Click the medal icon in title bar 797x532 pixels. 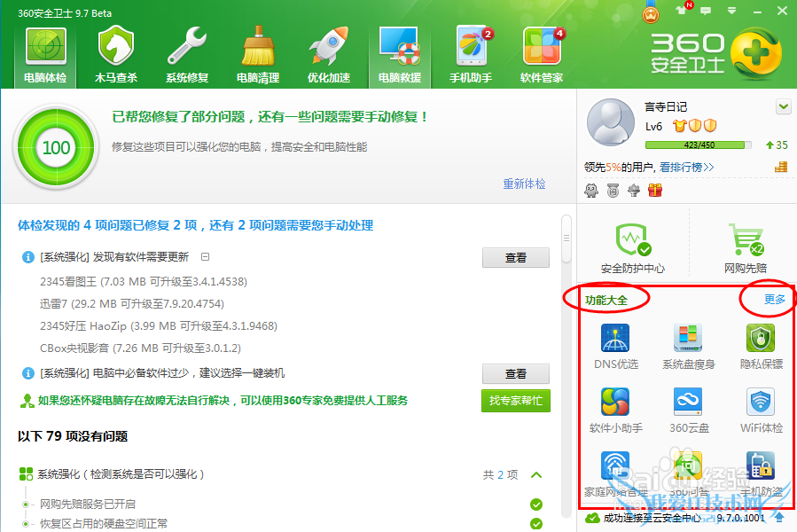(651, 12)
